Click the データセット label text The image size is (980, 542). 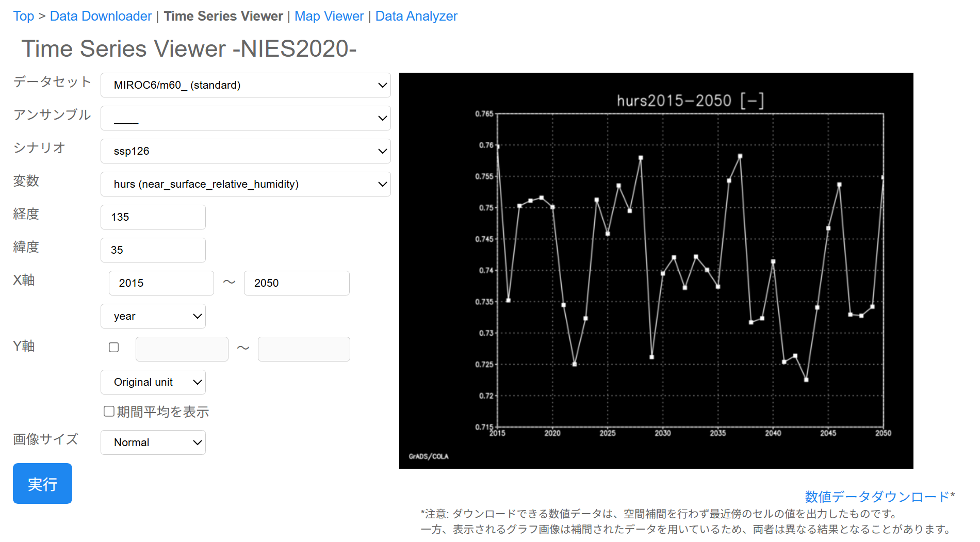click(52, 82)
